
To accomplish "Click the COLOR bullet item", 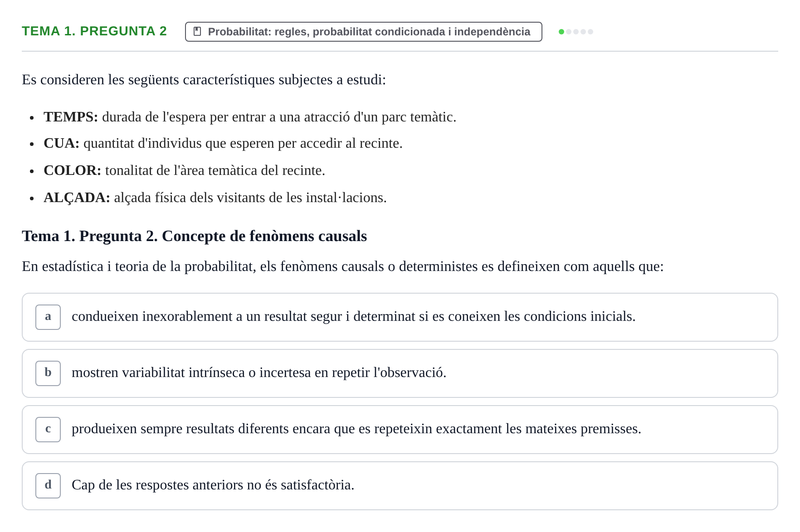I will 185,170.
